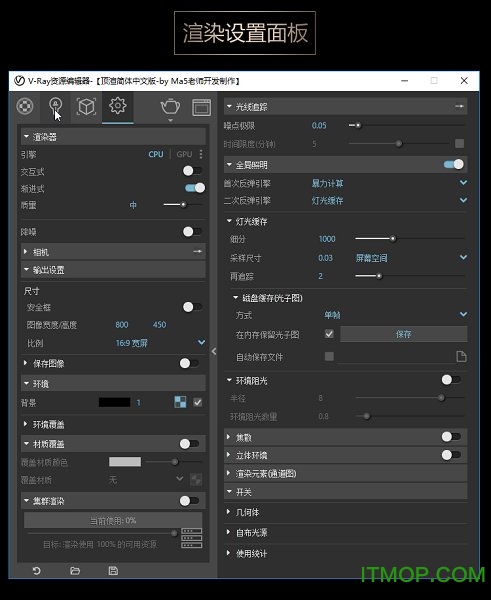Show the frame buffer window icon

coord(201,107)
